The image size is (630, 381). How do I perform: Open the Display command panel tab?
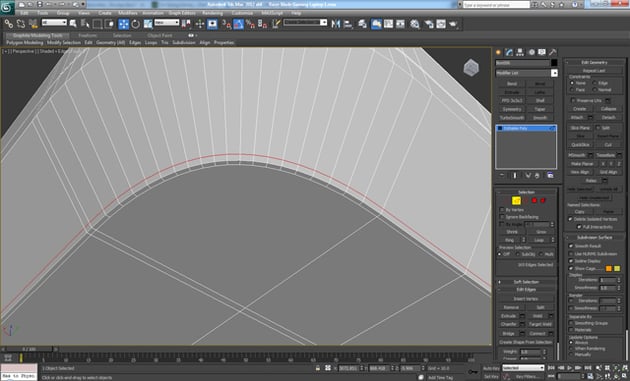[542, 52]
